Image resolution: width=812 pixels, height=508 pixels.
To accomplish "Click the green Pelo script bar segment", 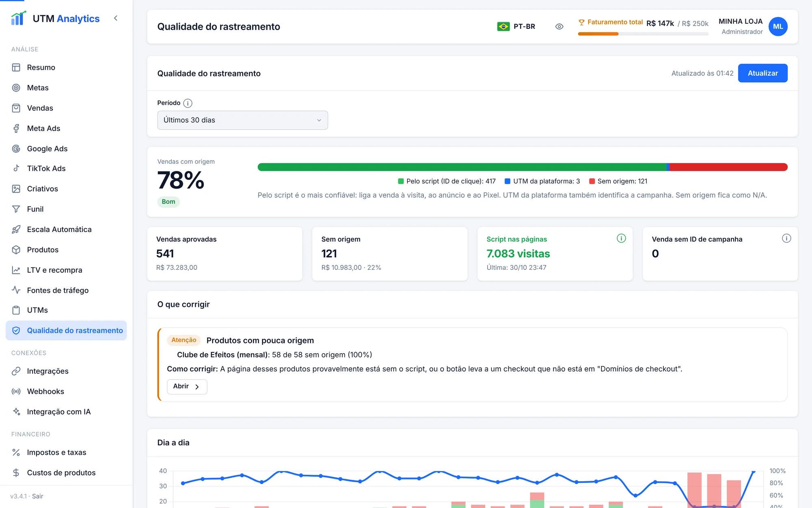I will tap(462, 167).
